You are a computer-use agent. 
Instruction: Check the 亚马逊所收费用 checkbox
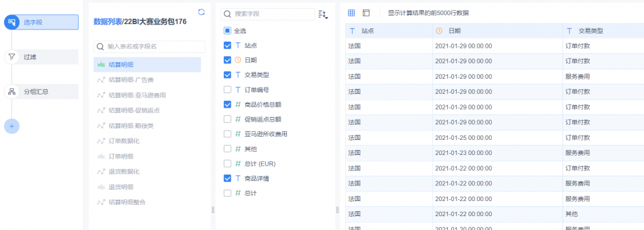228,134
